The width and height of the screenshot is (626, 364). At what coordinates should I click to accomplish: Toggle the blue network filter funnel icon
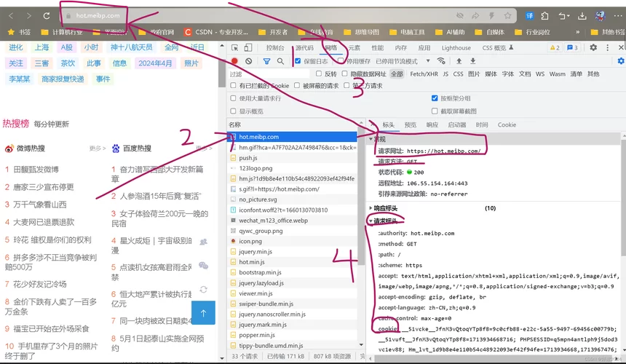coord(266,61)
